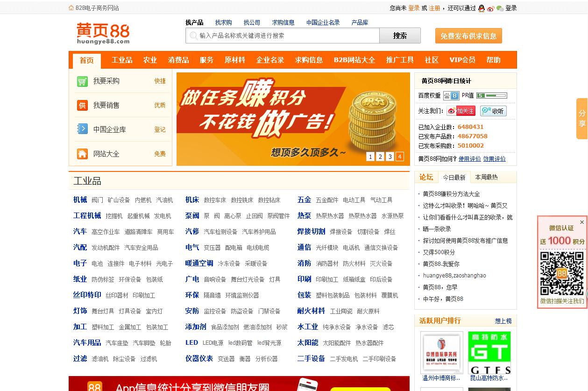
Task: Open the 帮助 navigation item
Action: (494, 60)
